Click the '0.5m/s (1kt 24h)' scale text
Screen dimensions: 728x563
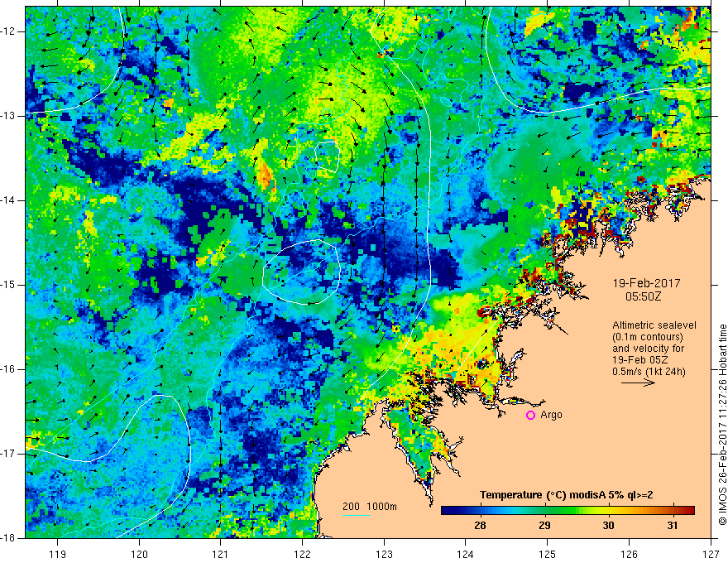[649, 371]
